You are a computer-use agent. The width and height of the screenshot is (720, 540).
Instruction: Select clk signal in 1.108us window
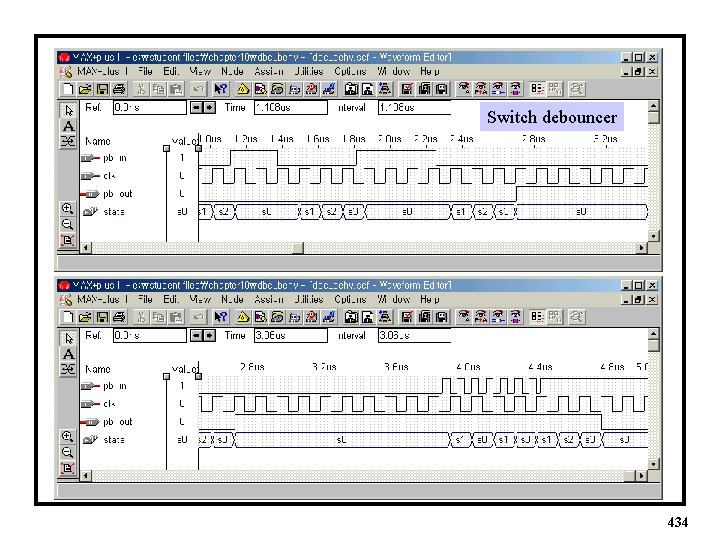[98, 176]
